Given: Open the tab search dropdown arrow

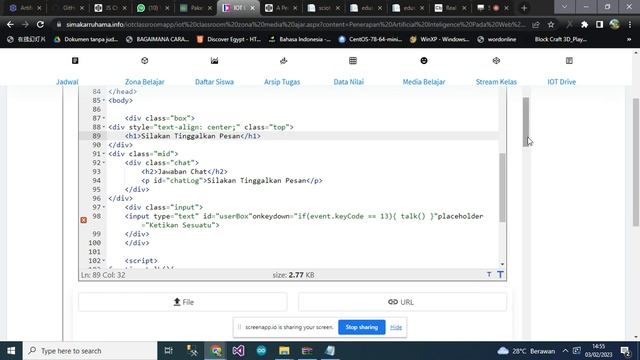Looking at the screenshot, I should pos(564,7).
